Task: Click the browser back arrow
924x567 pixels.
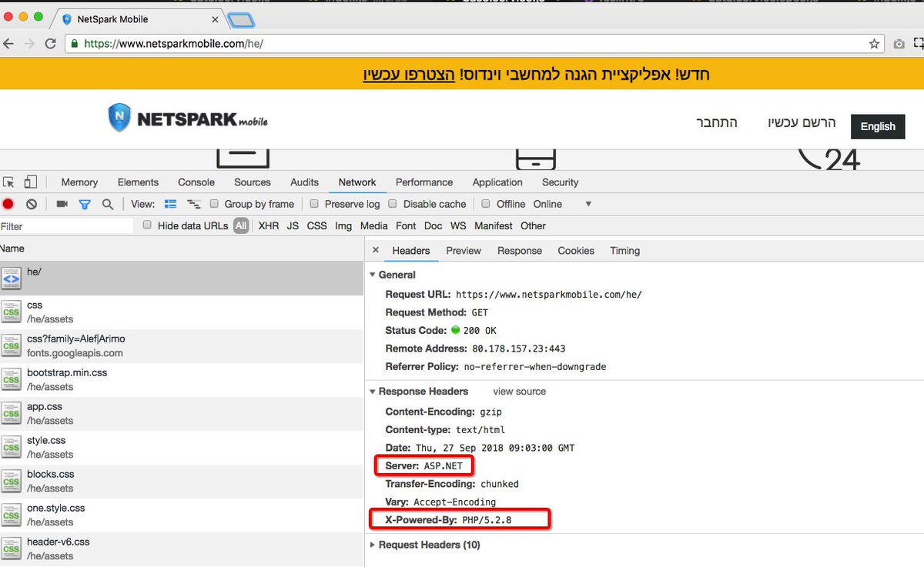Action: (8, 44)
